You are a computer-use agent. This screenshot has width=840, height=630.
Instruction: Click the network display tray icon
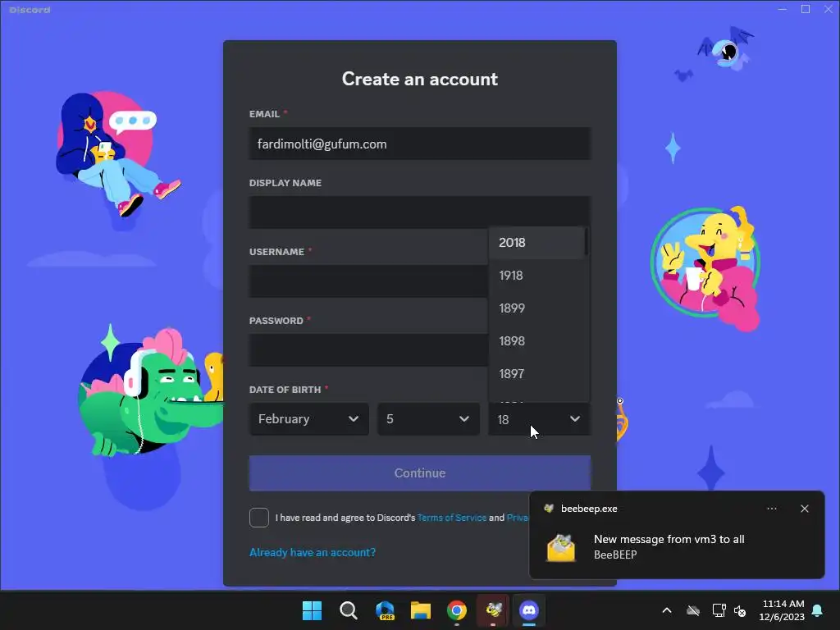click(x=719, y=610)
